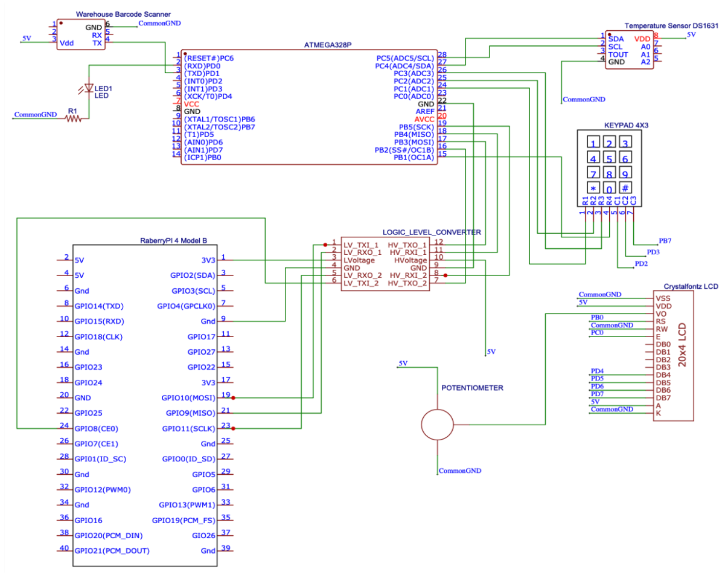Click GPIO15(RXD) pin label
Viewport: 728px width, 575px height.
coord(99,321)
